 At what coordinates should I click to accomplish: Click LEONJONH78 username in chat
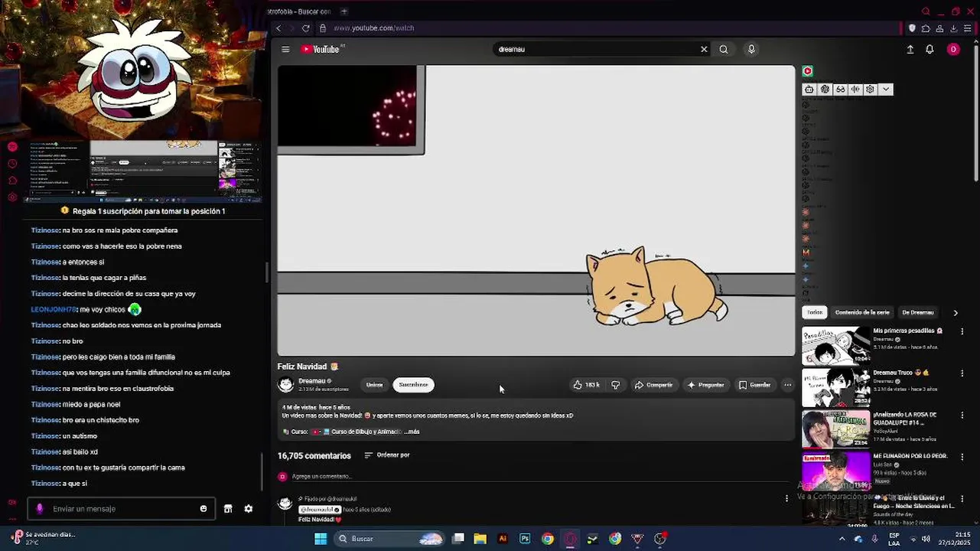point(54,309)
